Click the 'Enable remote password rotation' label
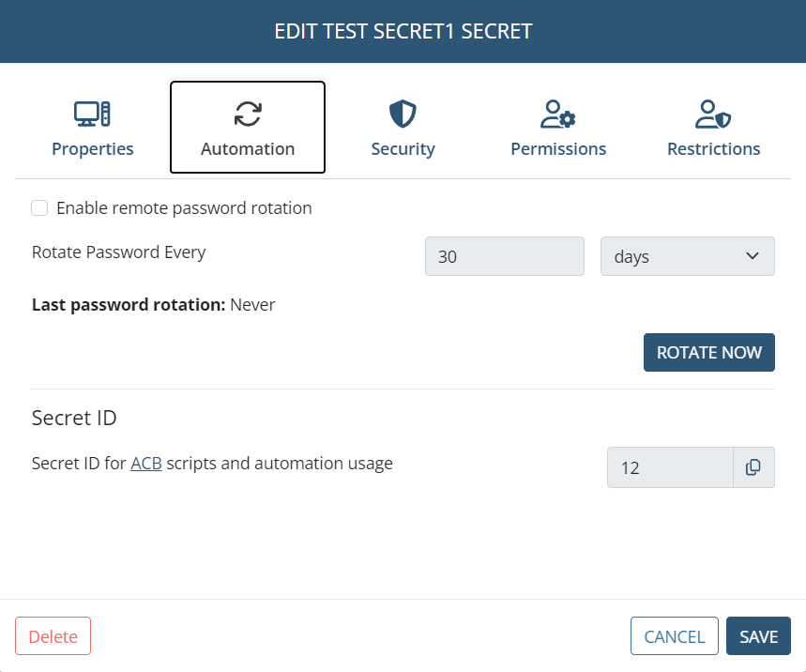The width and height of the screenshot is (806, 672). (184, 208)
